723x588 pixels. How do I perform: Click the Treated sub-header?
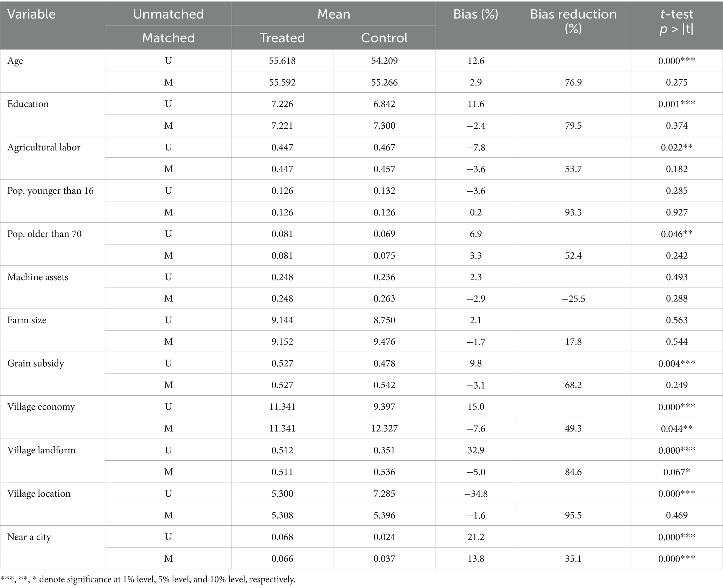(x=282, y=38)
